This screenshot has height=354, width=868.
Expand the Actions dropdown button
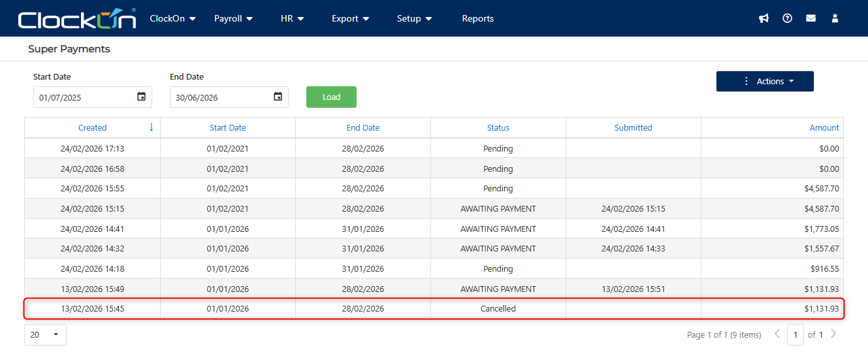(x=765, y=82)
